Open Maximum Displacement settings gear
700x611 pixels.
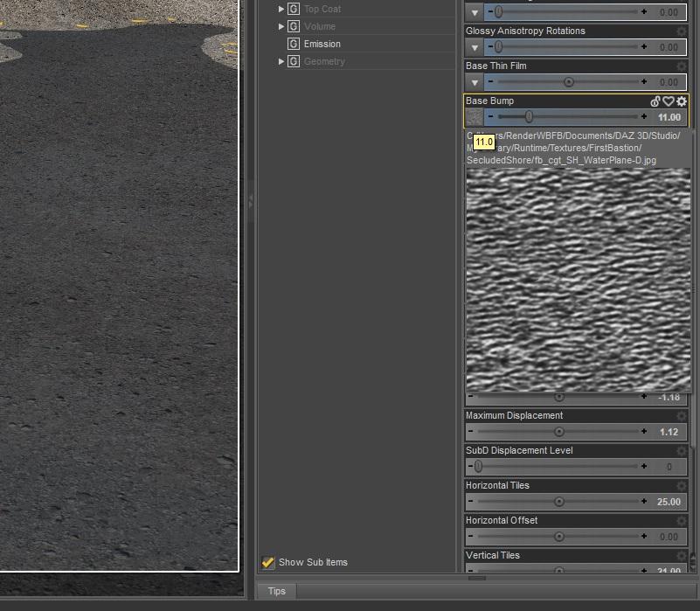(682, 416)
